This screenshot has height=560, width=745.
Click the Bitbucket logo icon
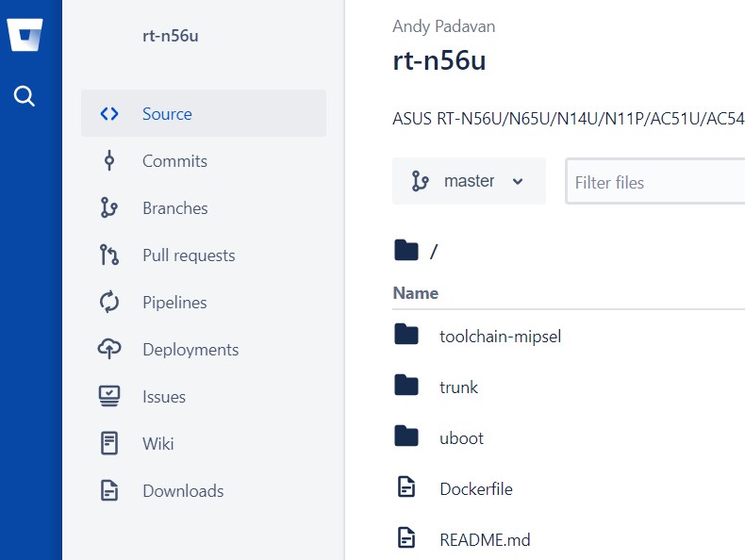pos(25,35)
